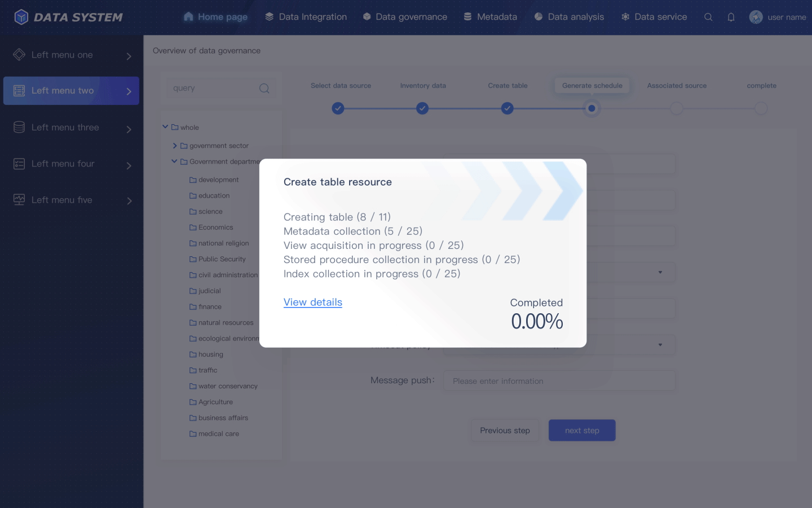The image size is (812, 508).
Task: Click the Creating table (8 / 11) line
Action: point(337,217)
